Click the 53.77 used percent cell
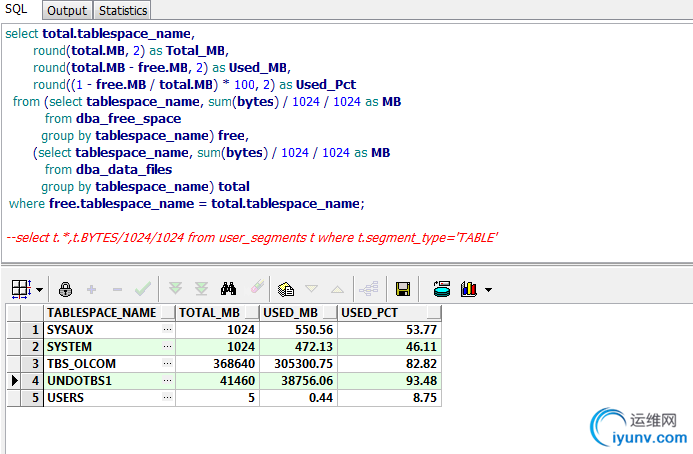The image size is (693, 454). click(390, 330)
